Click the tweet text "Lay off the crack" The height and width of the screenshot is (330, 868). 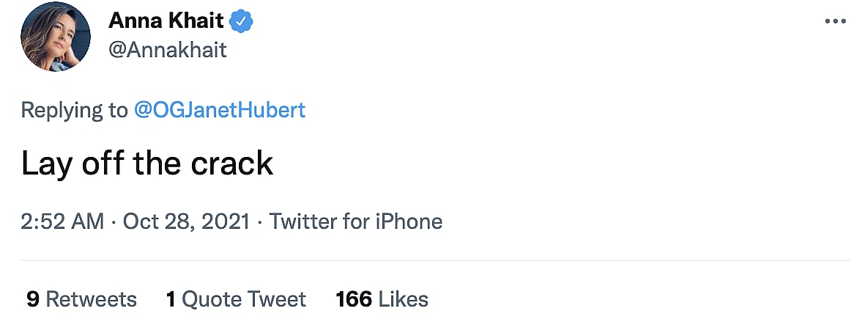147,164
